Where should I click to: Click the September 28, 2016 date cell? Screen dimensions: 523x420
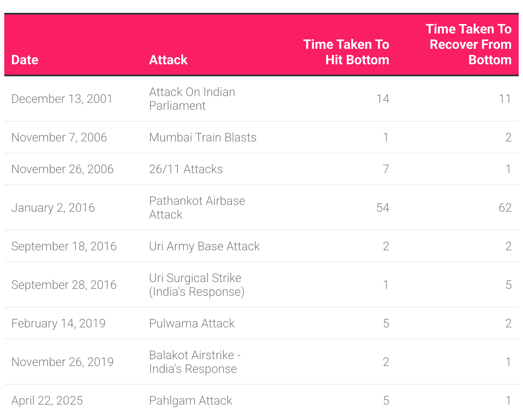tap(64, 285)
